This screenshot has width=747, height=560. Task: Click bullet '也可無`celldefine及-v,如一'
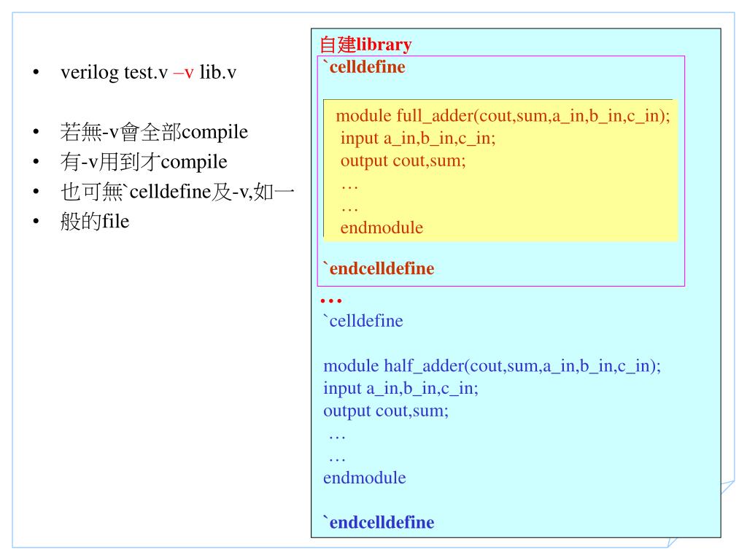(x=177, y=192)
